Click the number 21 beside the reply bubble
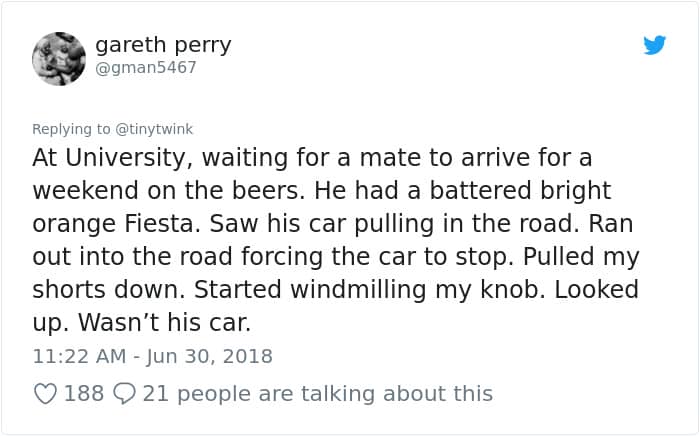 [x=154, y=394]
